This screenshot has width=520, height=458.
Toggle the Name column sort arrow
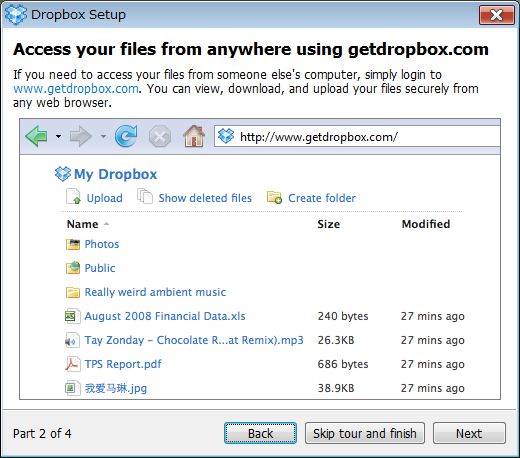coord(106,224)
